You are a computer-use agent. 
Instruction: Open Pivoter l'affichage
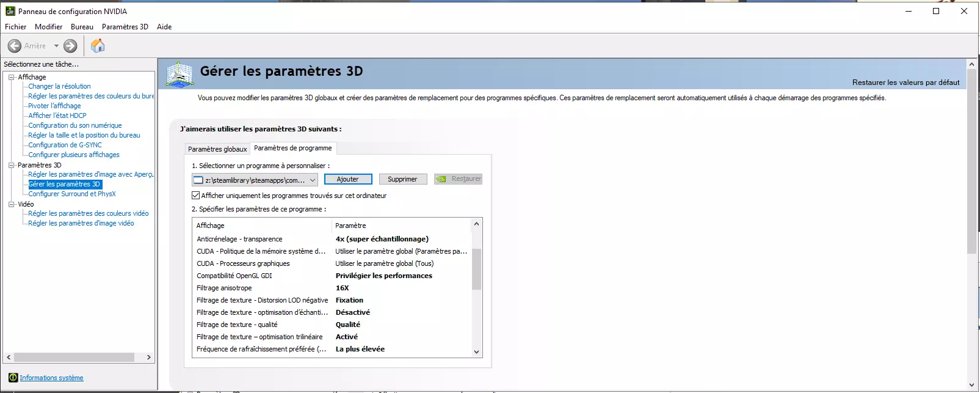tap(54, 106)
